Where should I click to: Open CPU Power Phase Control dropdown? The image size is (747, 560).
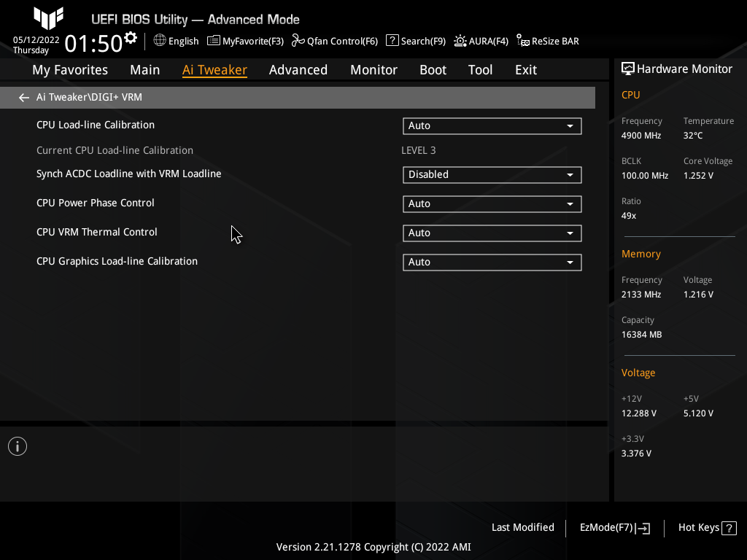click(x=492, y=204)
